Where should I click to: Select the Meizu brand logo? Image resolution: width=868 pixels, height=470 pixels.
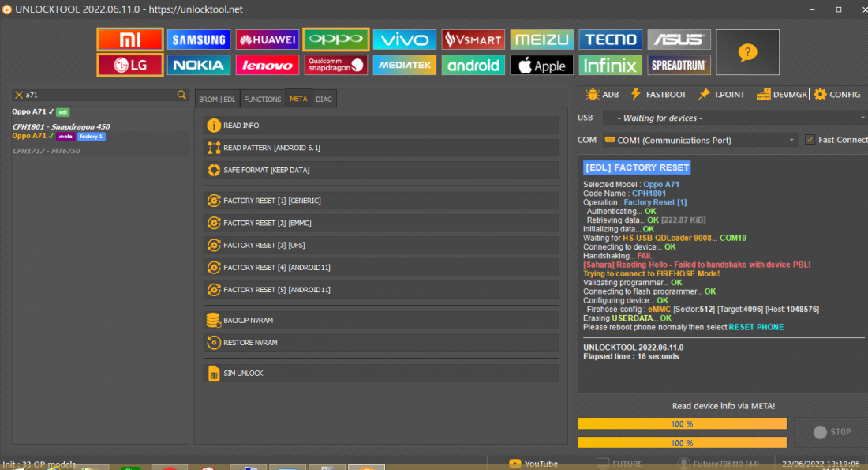542,39
